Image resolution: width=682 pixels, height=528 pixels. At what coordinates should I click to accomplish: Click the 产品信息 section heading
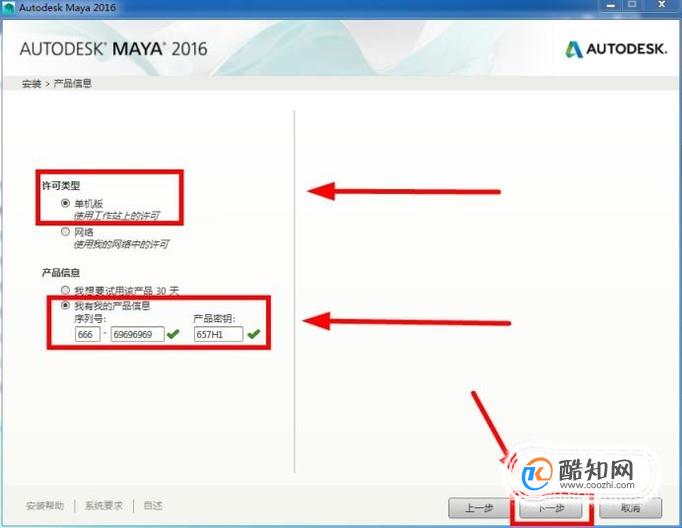pos(61,273)
